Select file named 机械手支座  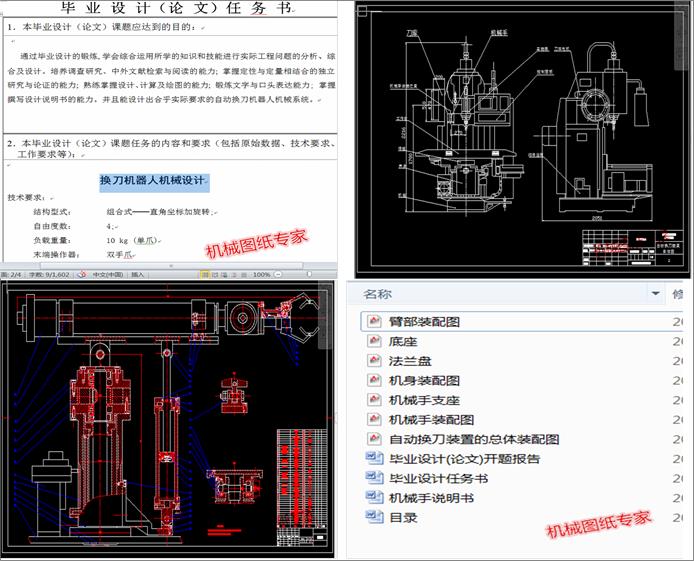click(424, 400)
